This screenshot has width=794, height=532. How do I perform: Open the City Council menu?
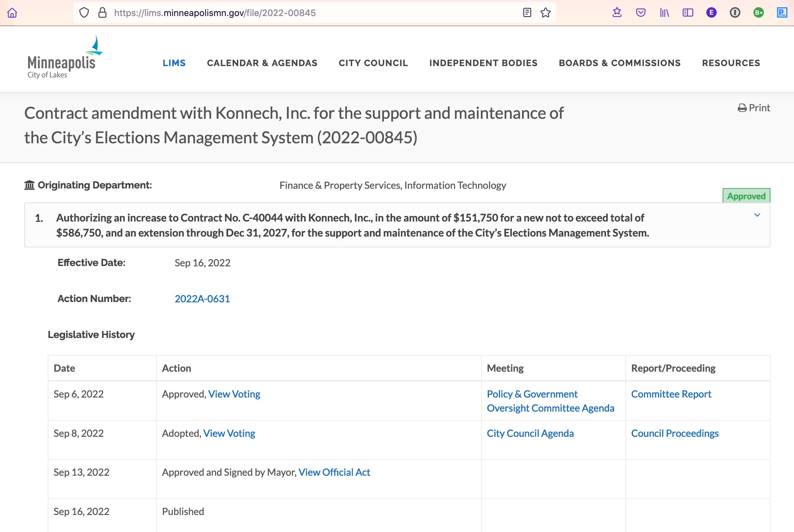(x=373, y=63)
